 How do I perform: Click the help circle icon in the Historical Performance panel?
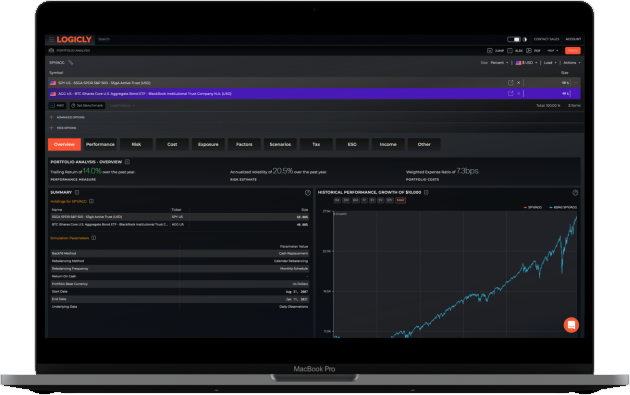click(x=575, y=193)
